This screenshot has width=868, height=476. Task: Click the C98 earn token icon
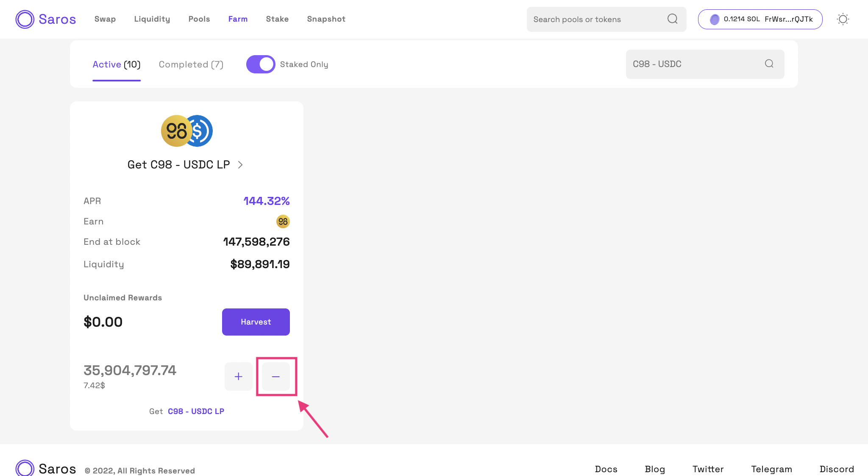point(283,221)
